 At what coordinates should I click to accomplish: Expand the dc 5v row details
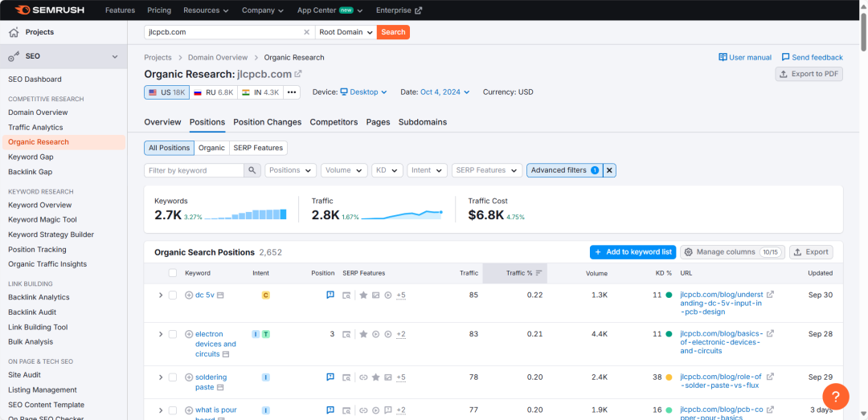point(161,295)
